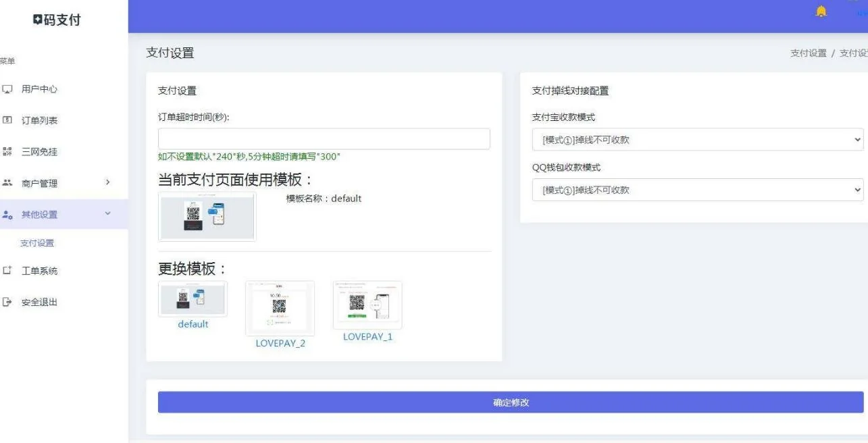Click the 工单系统 sidebar icon
Screen dimensions: 868x443
coord(7,271)
